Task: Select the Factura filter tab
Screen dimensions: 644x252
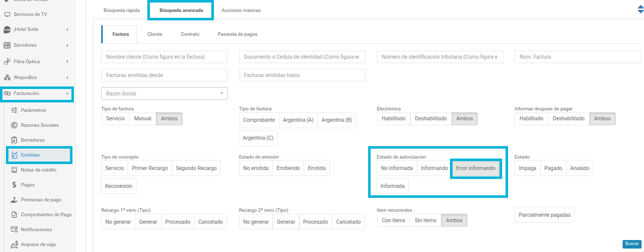Action: (x=121, y=34)
